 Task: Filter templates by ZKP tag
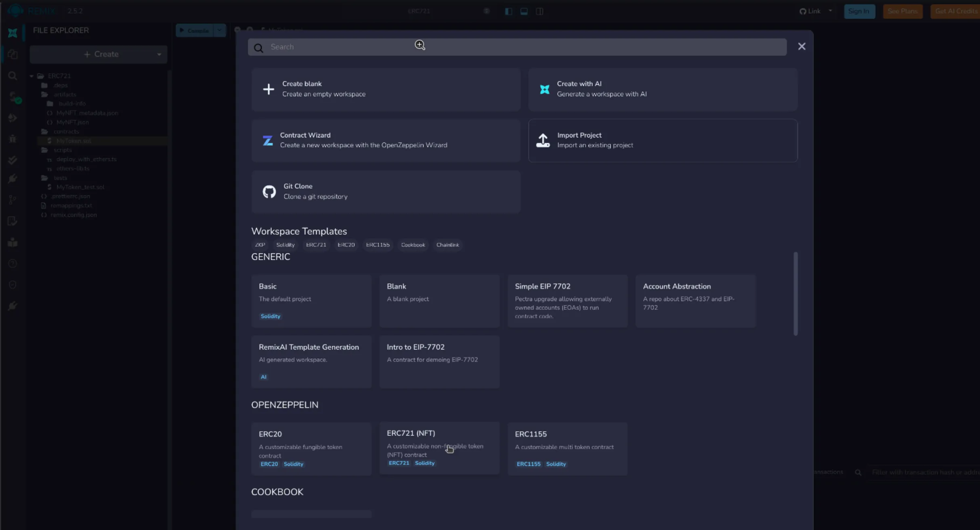pyautogui.click(x=260, y=245)
